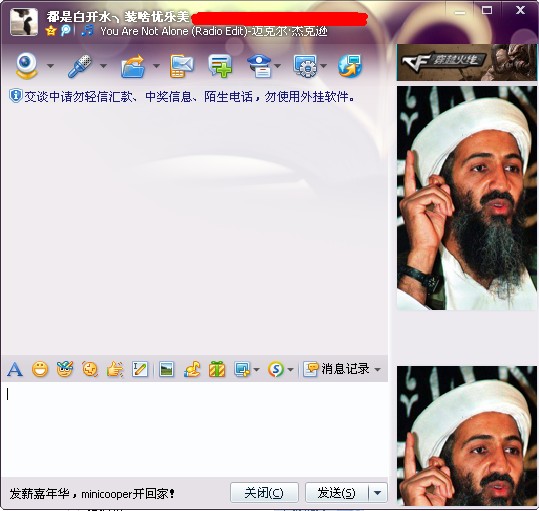Click the magic emoticon icon
This screenshot has height=511, width=539.
65,369
